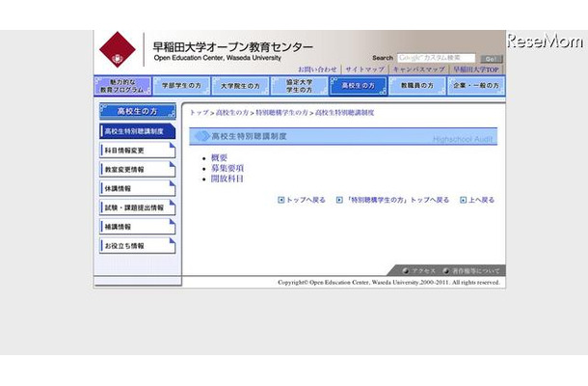Screen dimensions: 588x386
Task: Open 休講情報 in the sidebar
Action: click(x=138, y=188)
